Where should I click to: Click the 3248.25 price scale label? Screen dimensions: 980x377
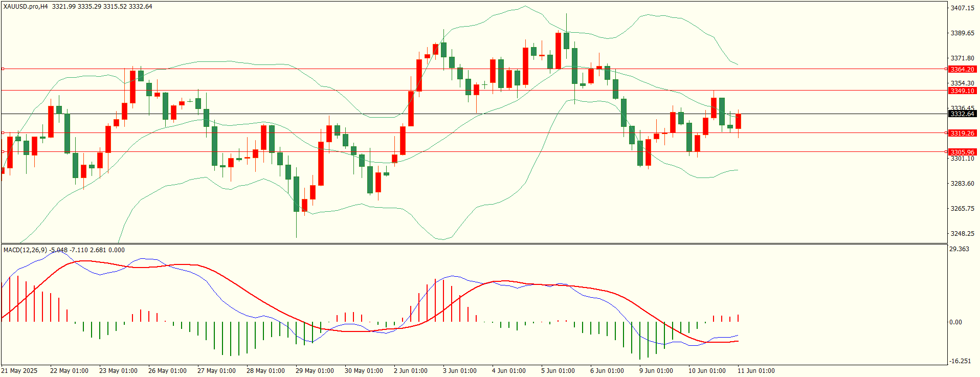point(962,234)
